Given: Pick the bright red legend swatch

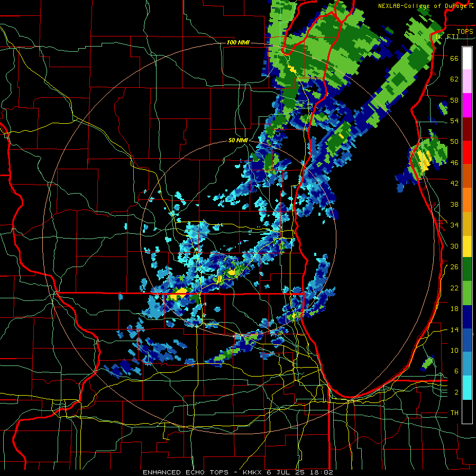Looking at the screenshot, I should coord(467,152).
